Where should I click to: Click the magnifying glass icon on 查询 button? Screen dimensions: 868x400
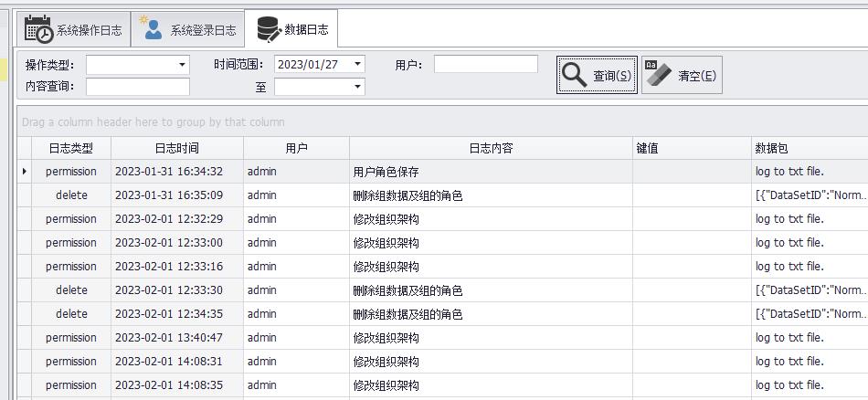click(575, 75)
